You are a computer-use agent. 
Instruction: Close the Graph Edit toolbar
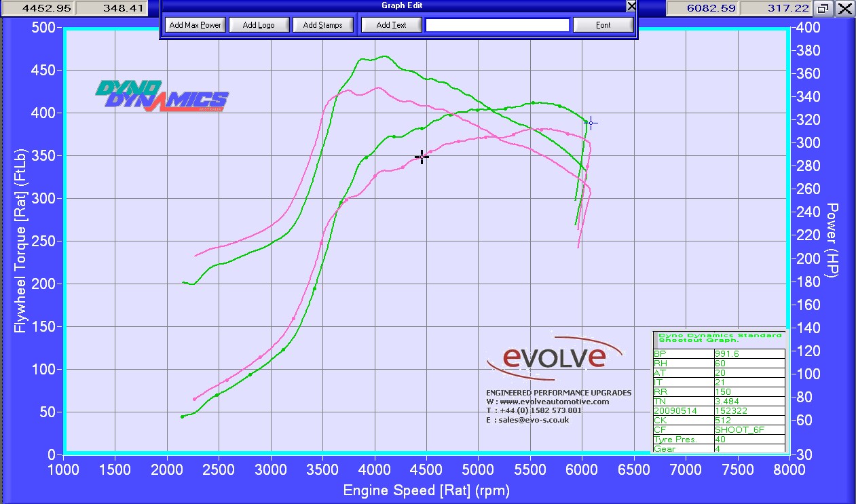(x=631, y=6)
